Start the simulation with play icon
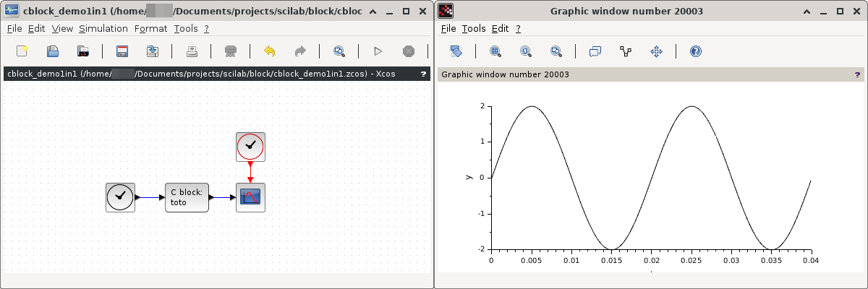The image size is (868, 289). 378,51
